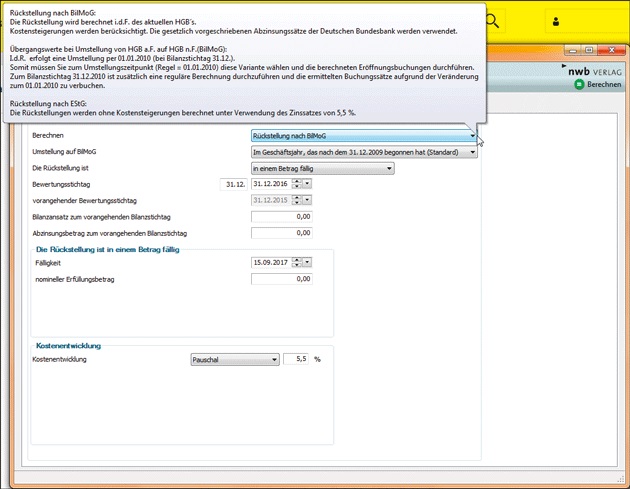Click the Fälligkeit date field 15.09.2017
Screen dimensions: 630x489
[270, 262]
